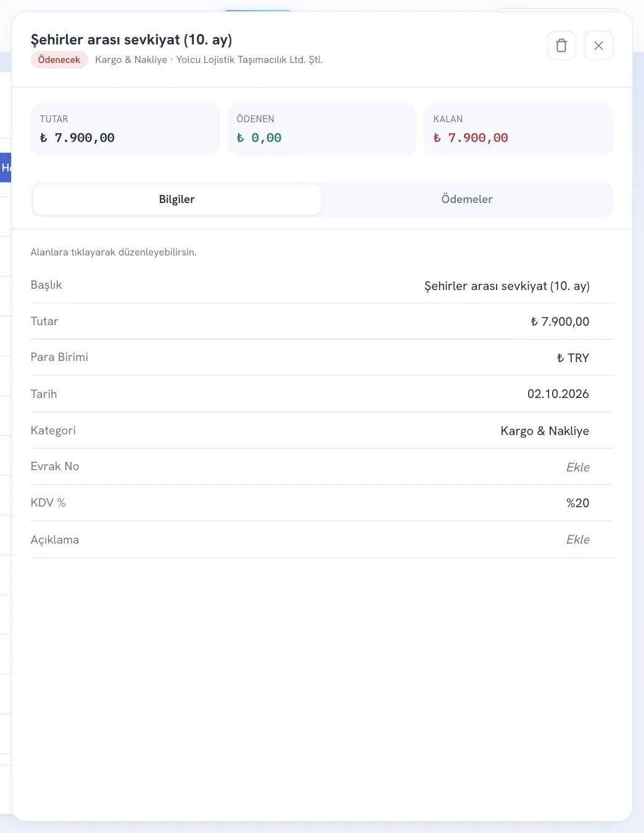Delete this record with the trash icon
The height and width of the screenshot is (833, 644).
561,46
